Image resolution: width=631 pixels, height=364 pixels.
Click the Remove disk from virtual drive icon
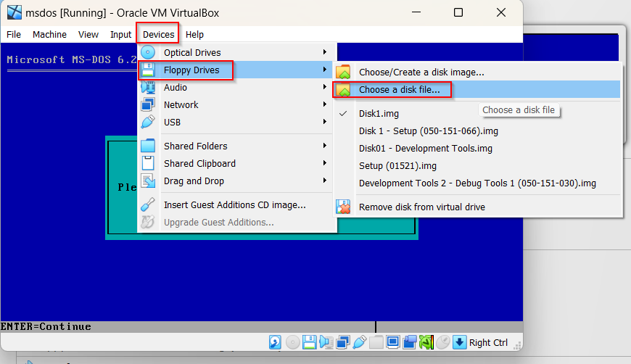(343, 207)
